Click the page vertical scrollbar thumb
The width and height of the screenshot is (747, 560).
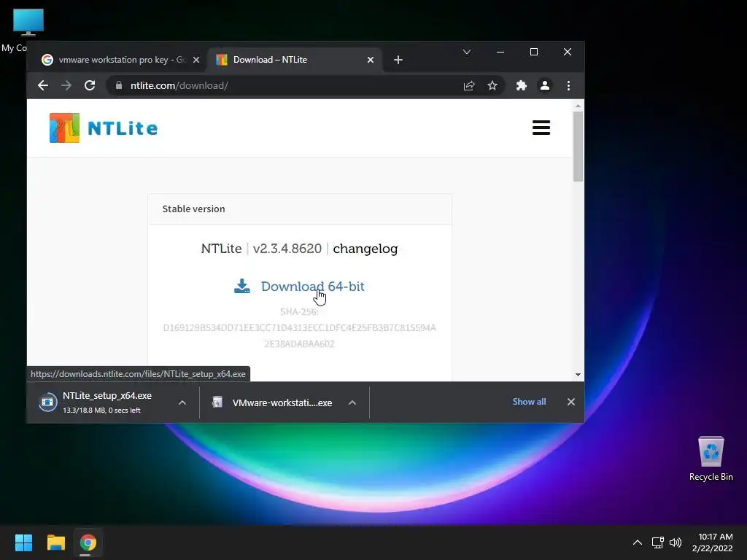578,146
